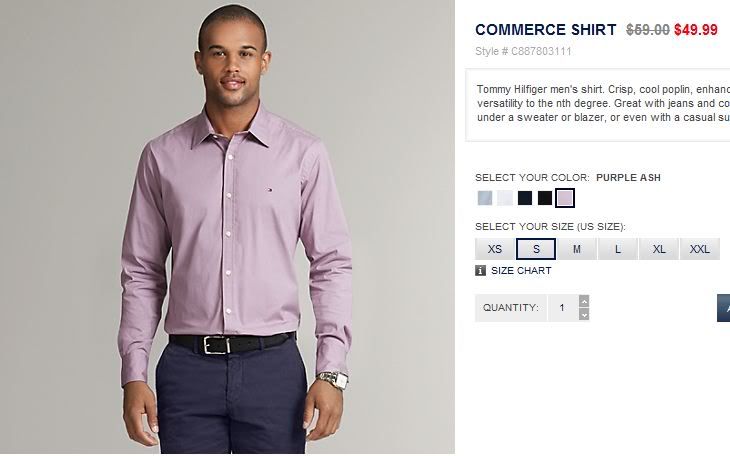Select the white color swatch
The width and height of the screenshot is (730, 456).
(x=505, y=198)
